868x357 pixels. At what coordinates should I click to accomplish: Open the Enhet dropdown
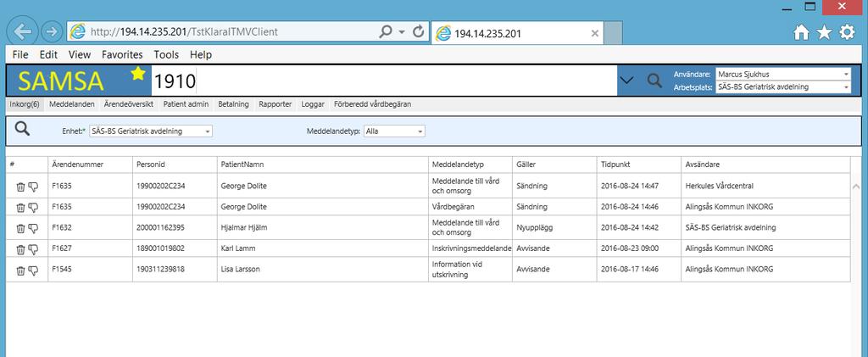pyautogui.click(x=207, y=131)
